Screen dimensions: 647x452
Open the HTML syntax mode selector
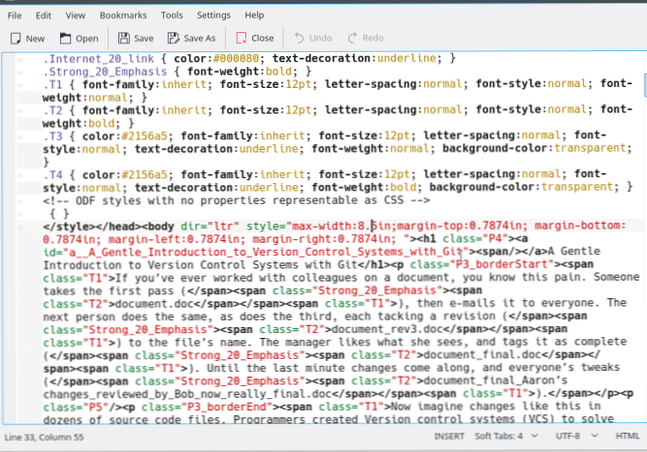(x=627, y=436)
